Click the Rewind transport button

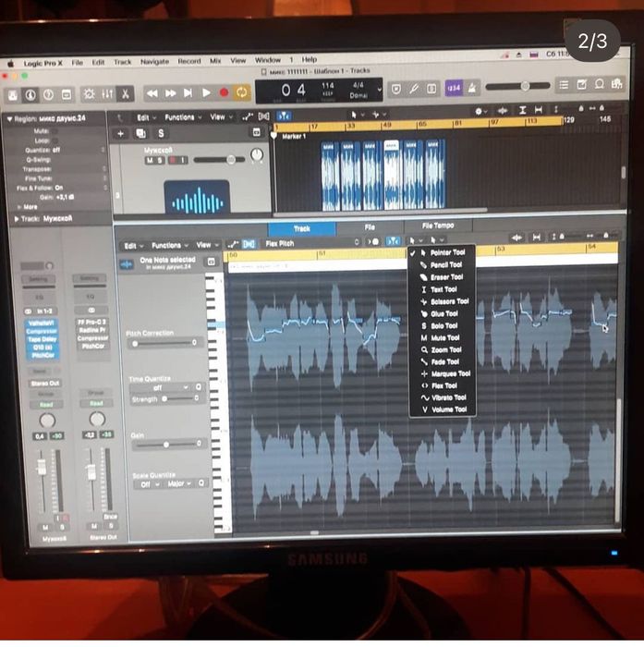(152, 93)
